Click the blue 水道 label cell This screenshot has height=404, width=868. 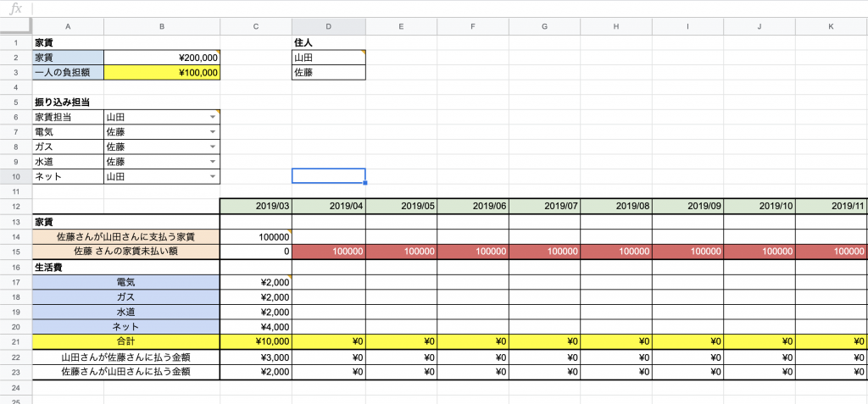[x=126, y=313]
